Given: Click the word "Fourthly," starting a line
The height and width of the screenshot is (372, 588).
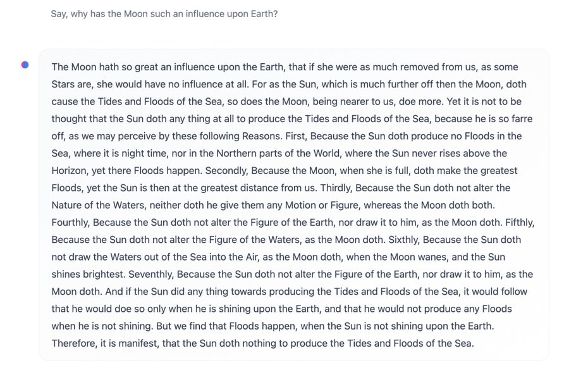Looking at the screenshot, I should coord(71,223).
